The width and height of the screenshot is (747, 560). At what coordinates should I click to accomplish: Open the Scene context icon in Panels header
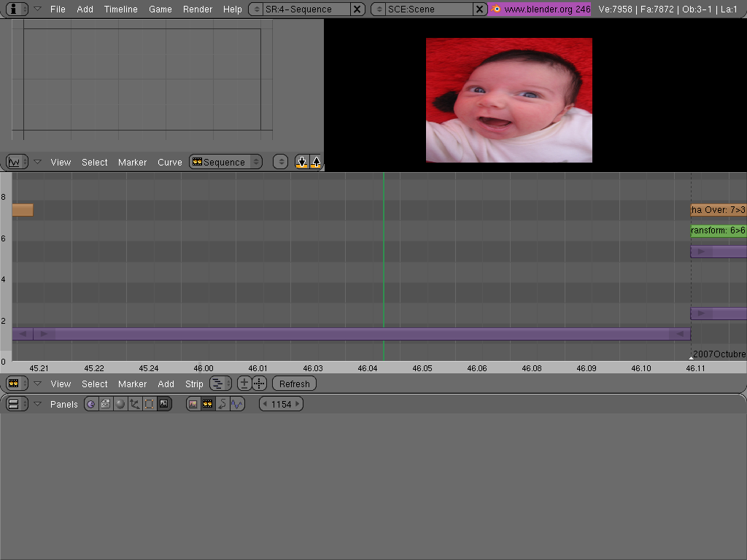163,404
